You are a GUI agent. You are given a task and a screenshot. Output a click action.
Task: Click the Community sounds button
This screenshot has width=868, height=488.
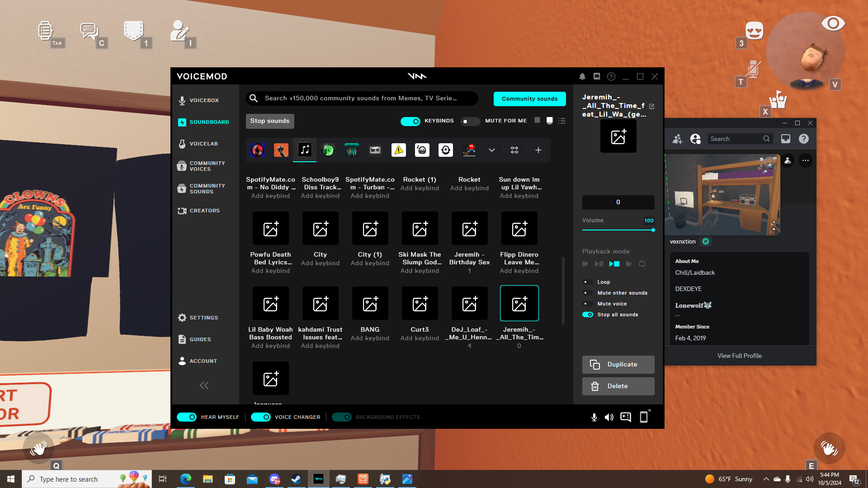click(529, 99)
